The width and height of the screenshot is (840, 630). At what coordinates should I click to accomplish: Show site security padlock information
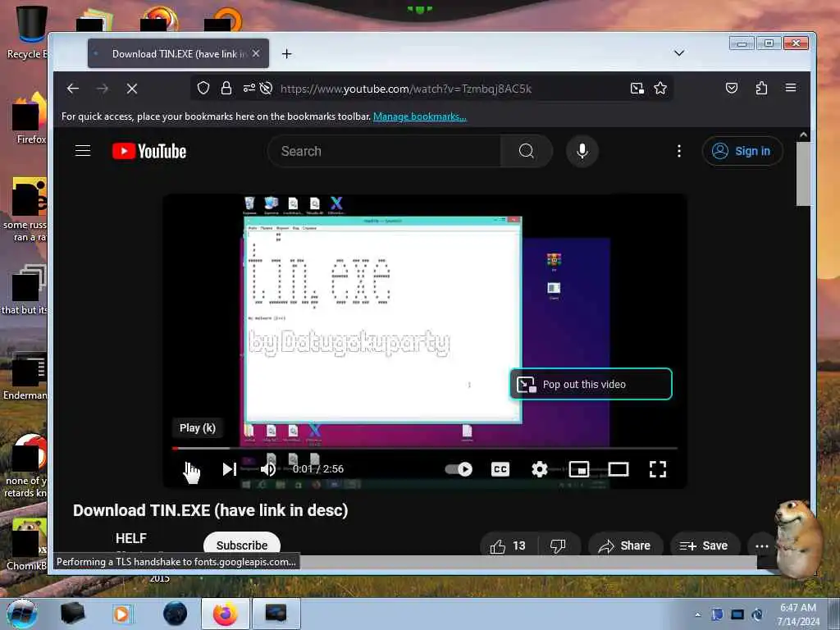tap(226, 88)
